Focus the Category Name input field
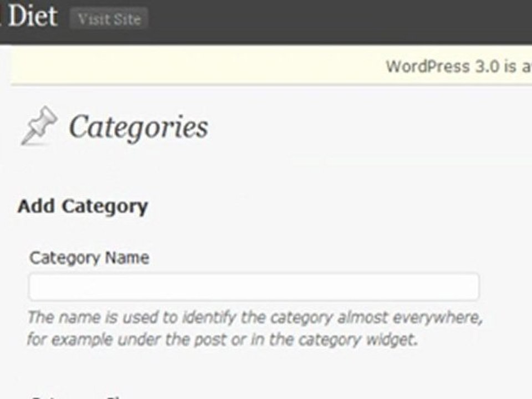532x399 pixels. pos(254,287)
